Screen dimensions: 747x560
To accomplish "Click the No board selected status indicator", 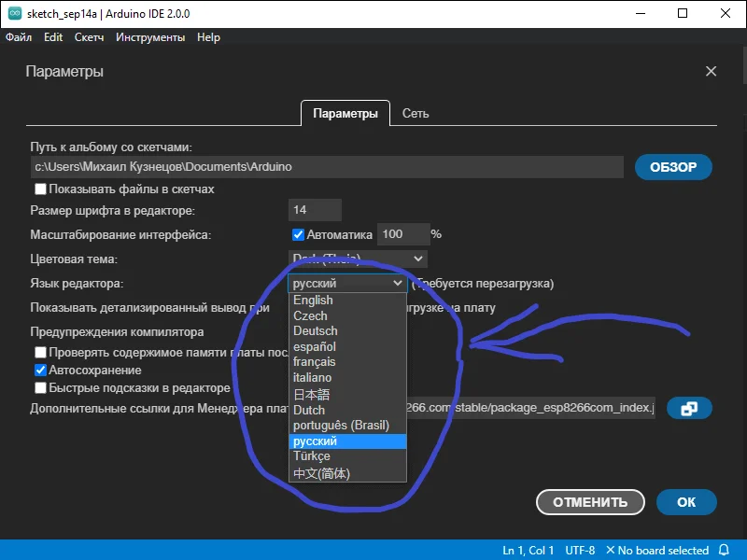I will 657,550.
